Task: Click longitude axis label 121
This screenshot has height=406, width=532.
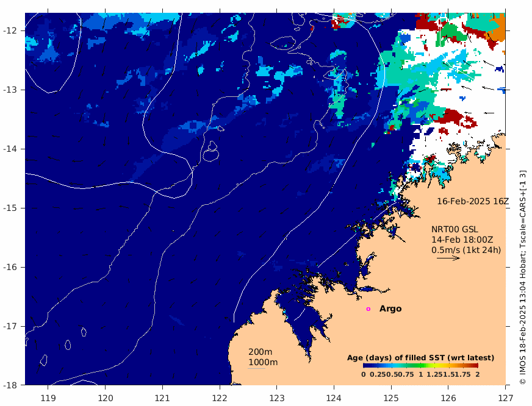Action: pos(162,397)
